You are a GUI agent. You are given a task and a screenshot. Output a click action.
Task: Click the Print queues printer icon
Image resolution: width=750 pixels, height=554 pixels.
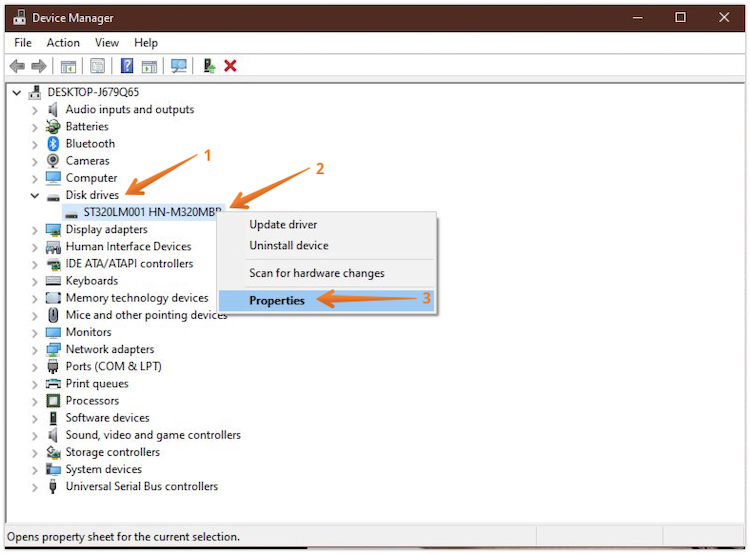(53, 384)
